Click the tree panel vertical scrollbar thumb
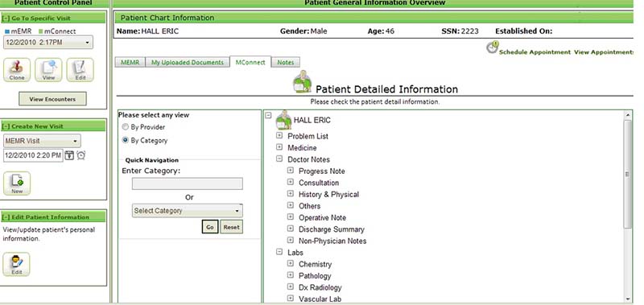 pyautogui.click(x=628, y=174)
